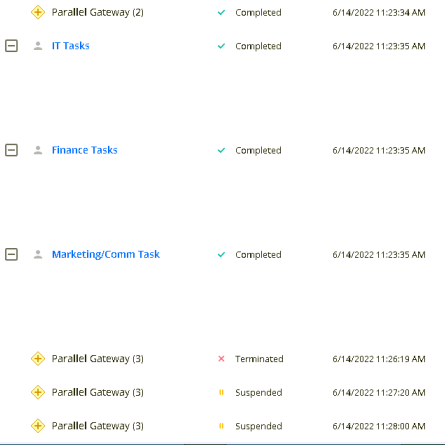
Task: Click the user icon beside Marketing/Comm Task
Action: (x=38, y=254)
